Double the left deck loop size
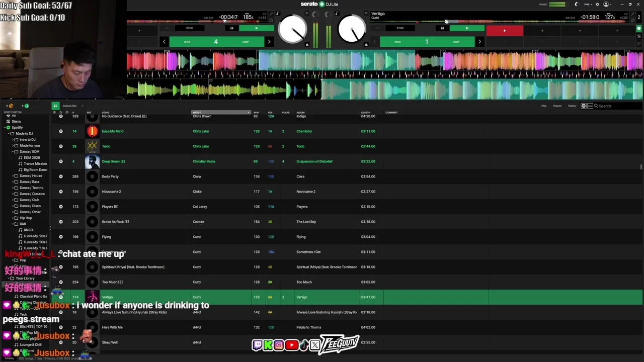The width and height of the screenshot is (644, 362). [269, 42]
